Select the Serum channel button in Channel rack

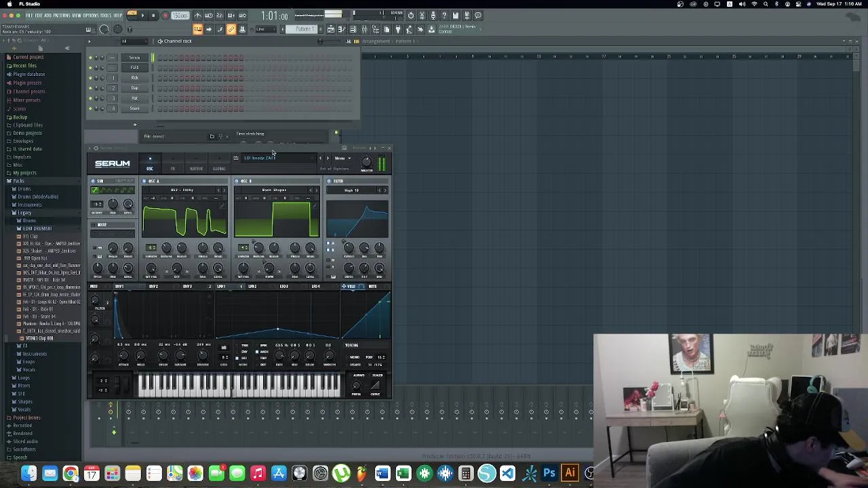[134, 58]
